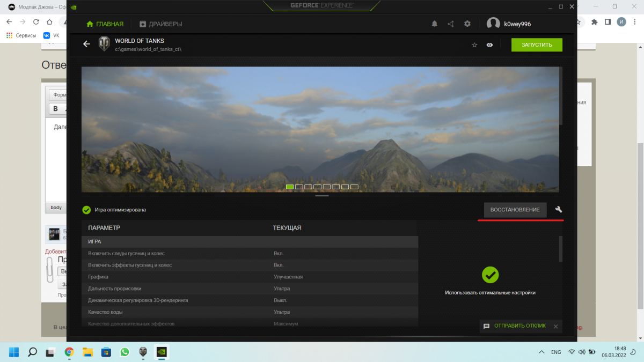The image size is (644, 362).
Task: Click the game landscape preview image
Action: [320, 129]
